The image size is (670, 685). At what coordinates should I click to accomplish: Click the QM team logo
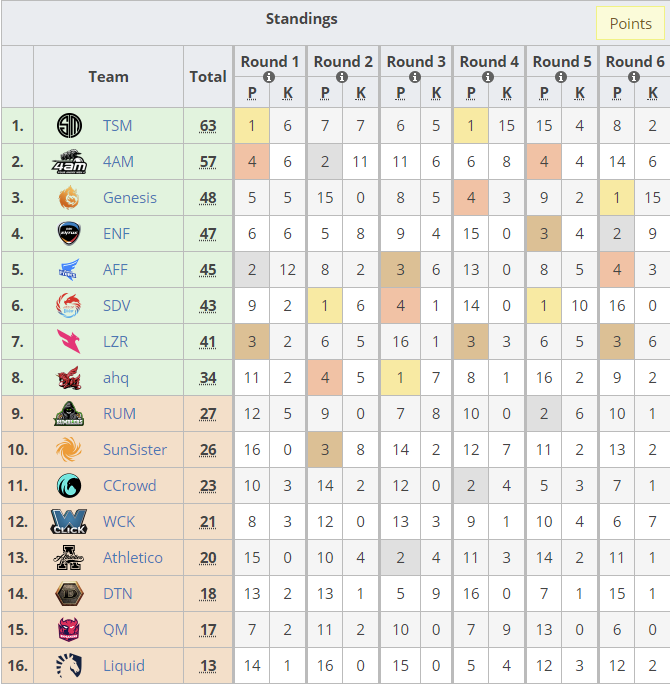(69, 630)
